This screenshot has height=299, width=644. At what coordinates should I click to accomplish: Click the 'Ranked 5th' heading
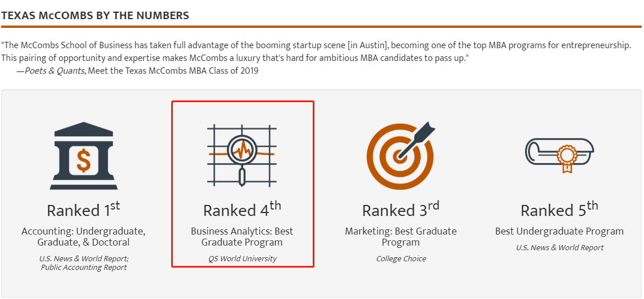pos(559,209)
